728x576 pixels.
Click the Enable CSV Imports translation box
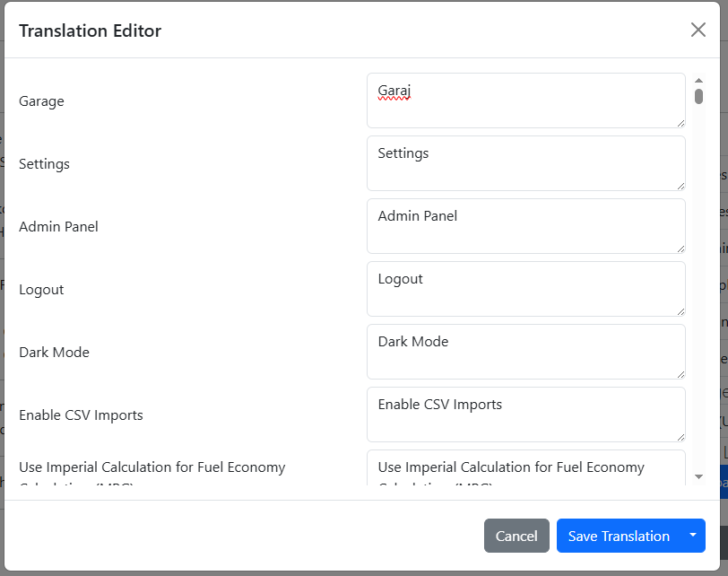point(525,415)
